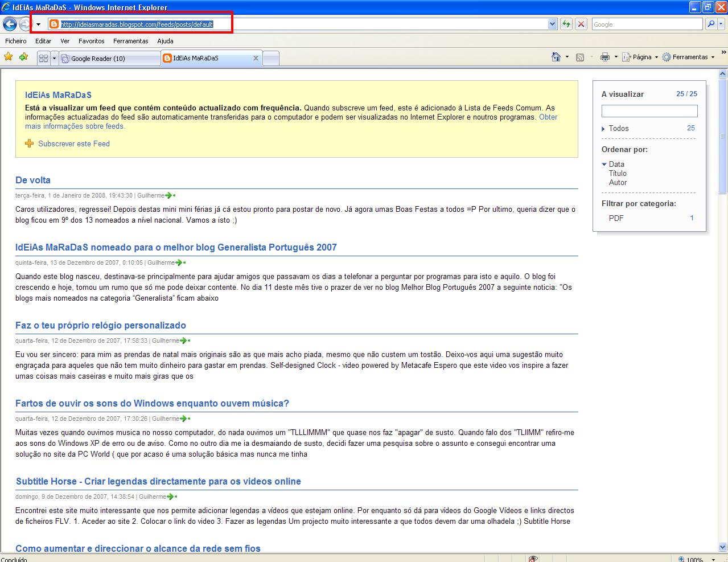Open the Ajuda menu
Screen dimensions: 728x562
(x=165, y=41)
